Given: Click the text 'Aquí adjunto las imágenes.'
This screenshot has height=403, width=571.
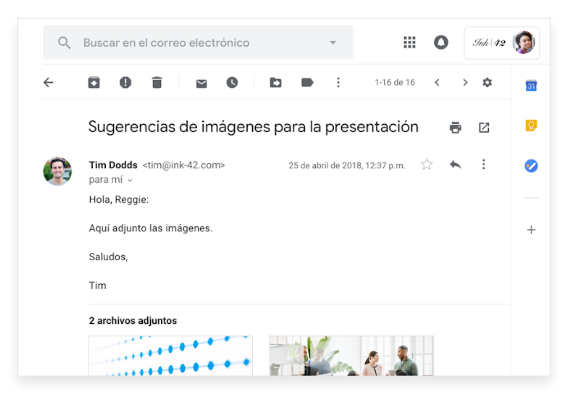Looking at the screenshot, I should click(151, 228).
